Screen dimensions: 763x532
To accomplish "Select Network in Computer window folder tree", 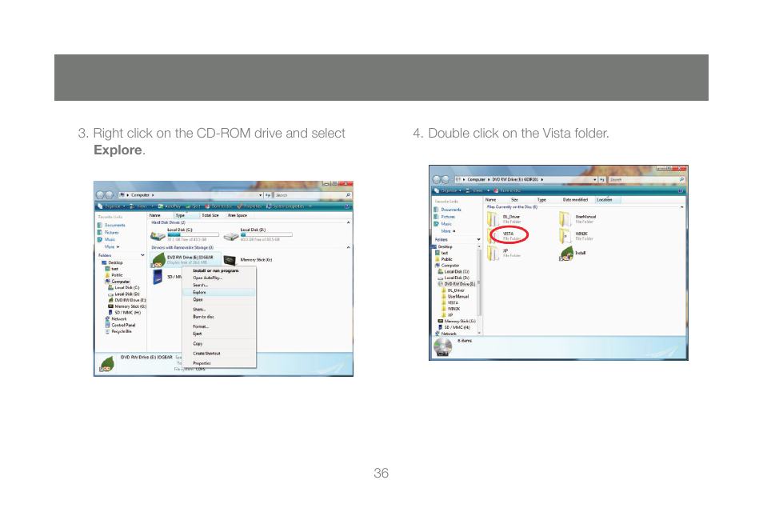I will point(116,319).
